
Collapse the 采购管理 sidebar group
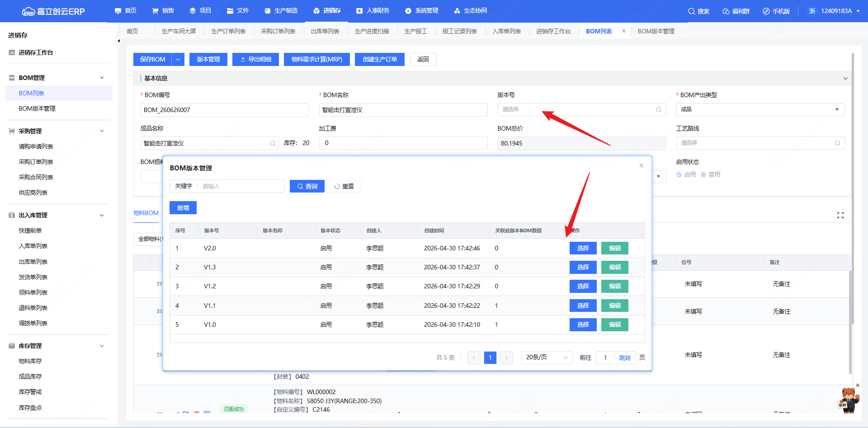point(102,131)
